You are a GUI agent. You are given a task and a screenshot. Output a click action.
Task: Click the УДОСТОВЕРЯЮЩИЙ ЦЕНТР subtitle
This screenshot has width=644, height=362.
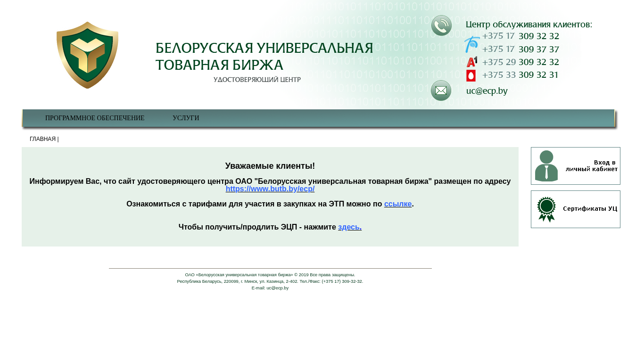(x=257, y=80)
